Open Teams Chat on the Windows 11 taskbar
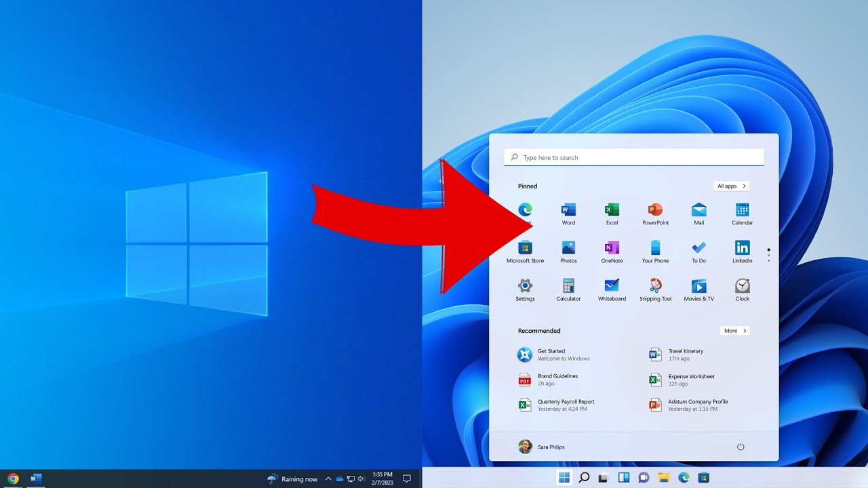Screen dimensions: 868x488 tap(644, 478)
